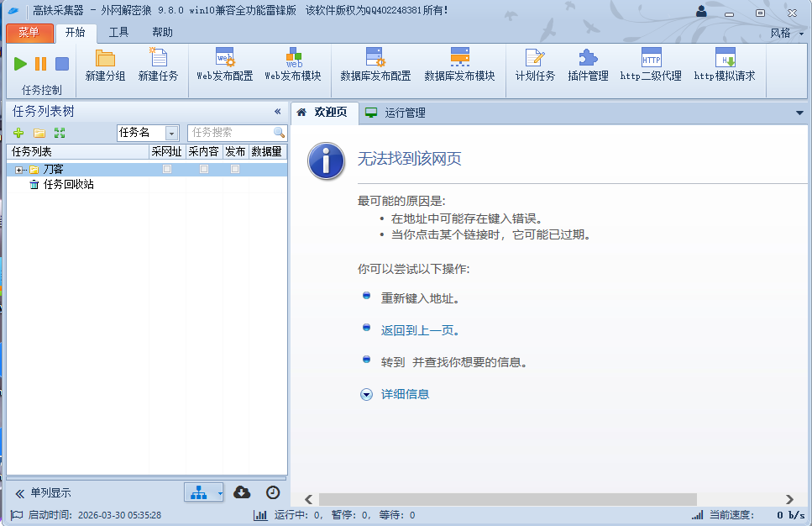Expand the 刀客 task group
Screen dimensions: 812x526
pyautogui.click(x=19, y=169)
